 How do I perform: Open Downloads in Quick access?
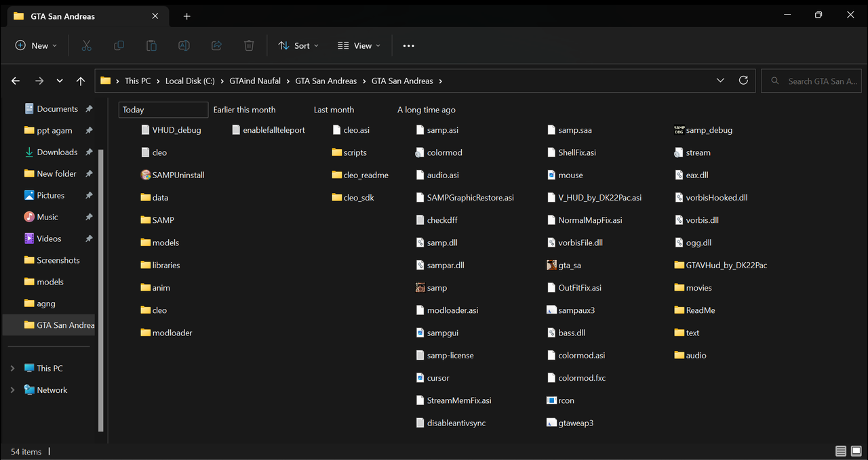pyautogui.click(x=58, y=152)
